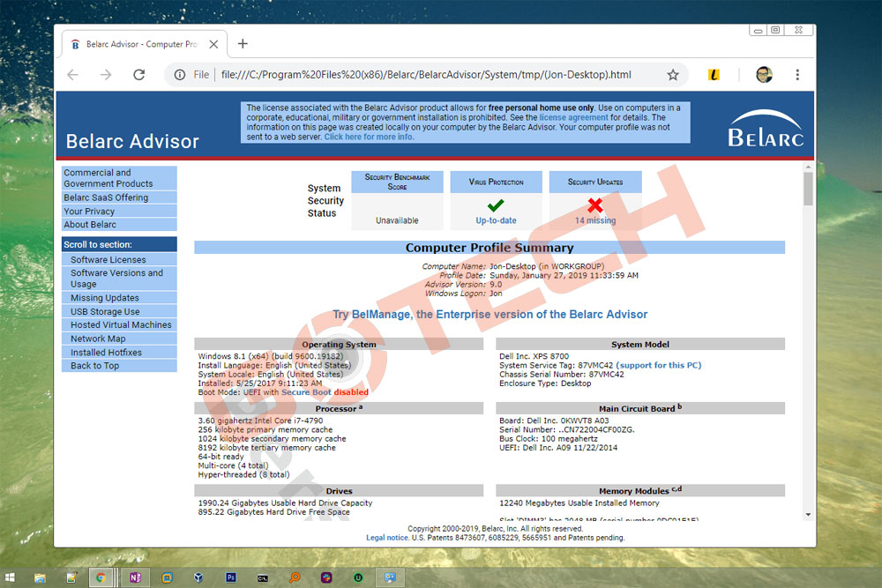This screenshot has height=588, width=882.
Task: Click the Chrome profile avatar
Action: tap(764, 75)
